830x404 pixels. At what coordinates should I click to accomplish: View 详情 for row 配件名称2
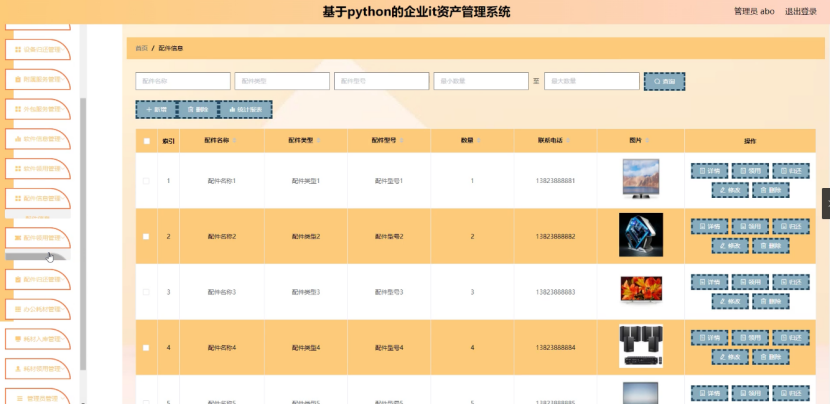pyautogui.click(x=709, y=227)
